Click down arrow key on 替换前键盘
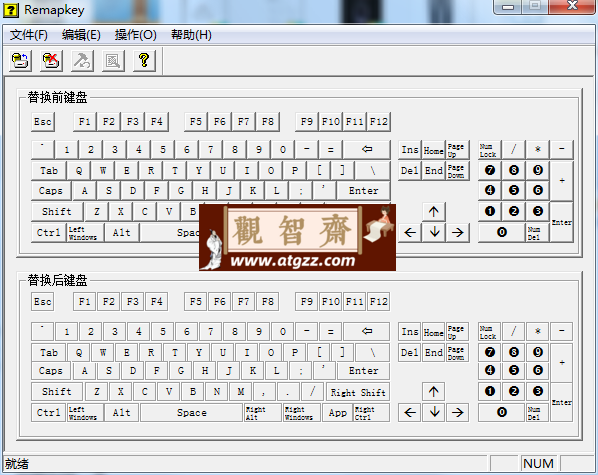598x475 pixels. pyautogui.click(x=434, y=232)
